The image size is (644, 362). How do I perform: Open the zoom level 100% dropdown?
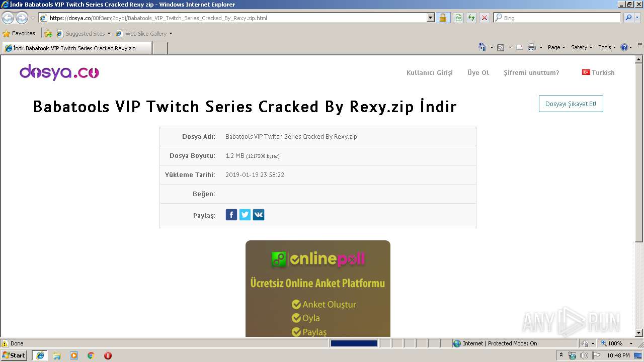[631, 344]
